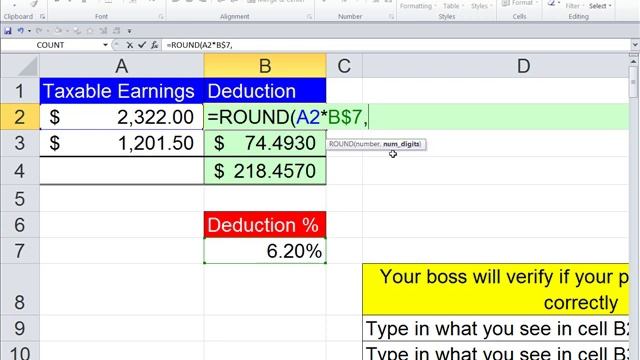Click cell with 1,201.50
Viewport: 640px width, 360px height.
pyautogui.click(x=122, y=143)
